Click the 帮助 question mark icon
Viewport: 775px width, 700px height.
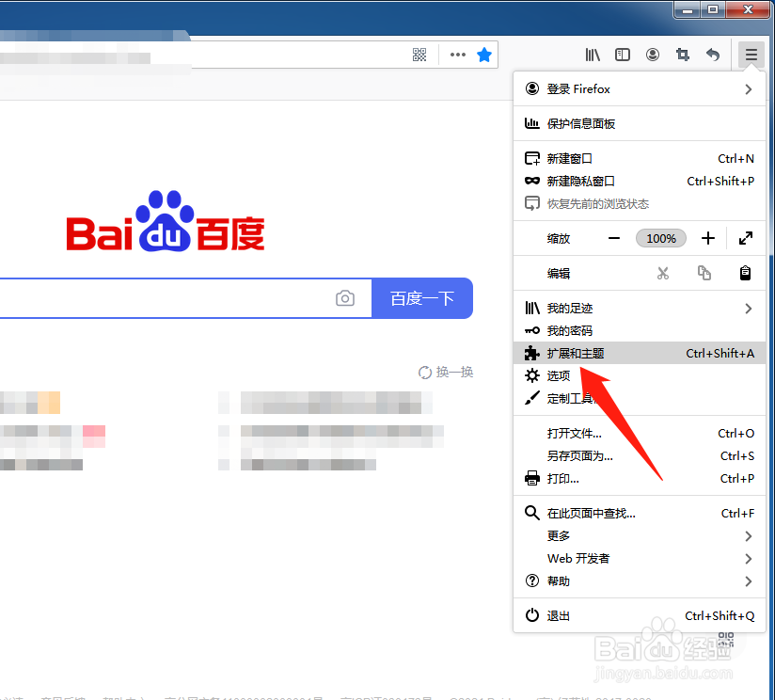(531, 581)
